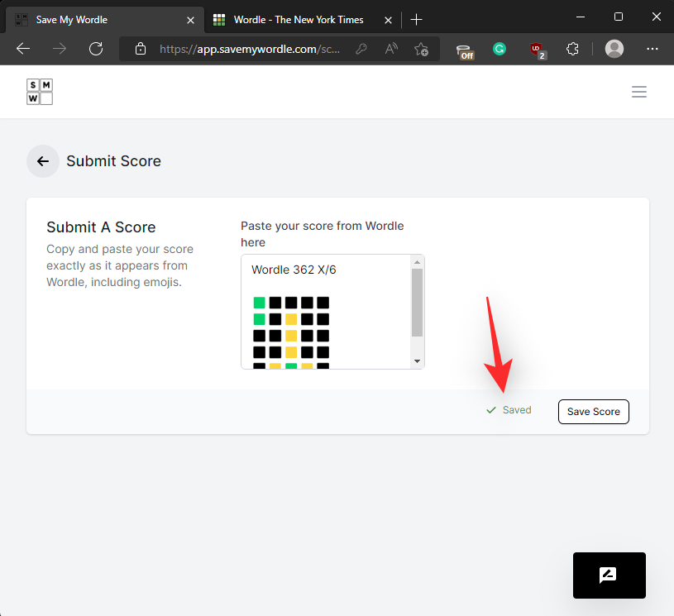Screen dimensions: 674x616
Task: Click the 'Saved' status text
Action: tap(517, 410)
